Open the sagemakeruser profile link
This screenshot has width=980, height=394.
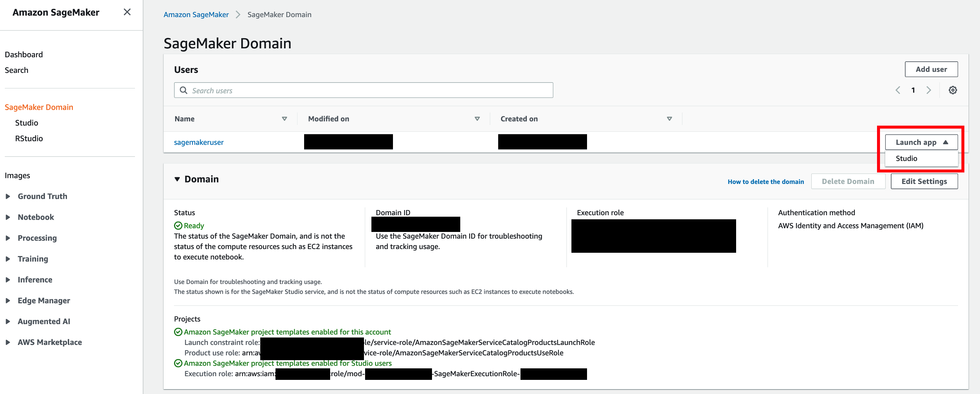tap(199, 142)
